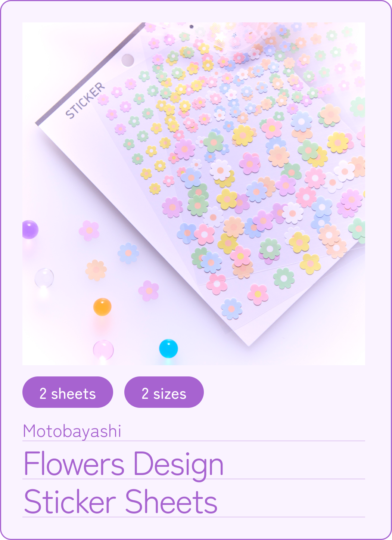Click the "2 sheets" tag pill
The height and width of the screenshot is (540, 392).
coord(68,392)
